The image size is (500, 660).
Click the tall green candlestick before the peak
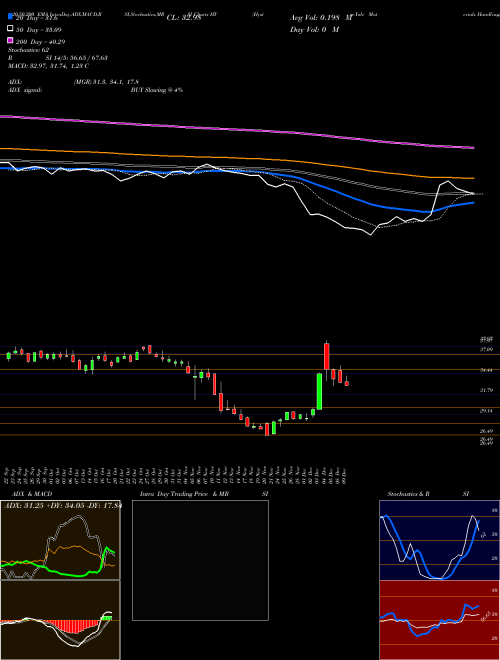point(319,391)
